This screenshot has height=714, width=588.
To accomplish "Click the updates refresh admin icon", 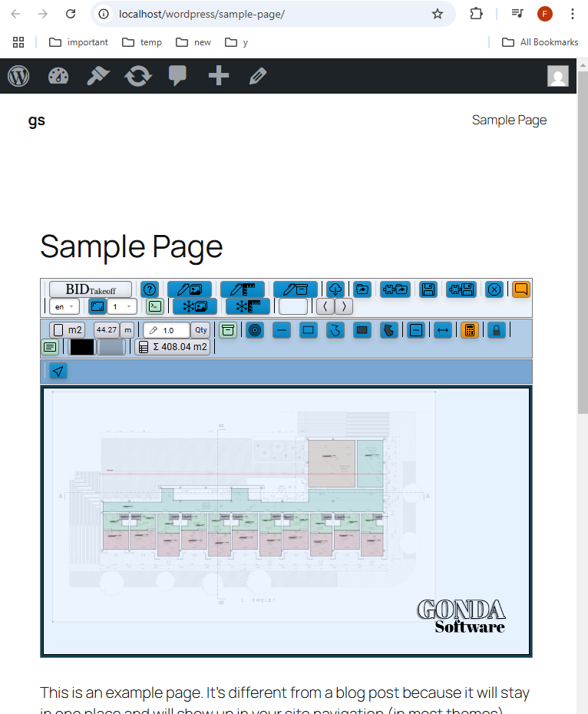I will point(138,76).
